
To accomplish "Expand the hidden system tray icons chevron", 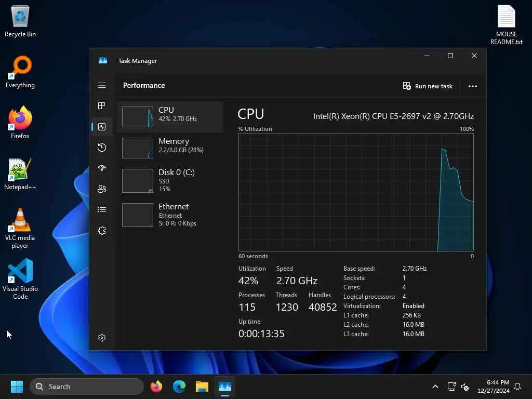I will 435,387.
